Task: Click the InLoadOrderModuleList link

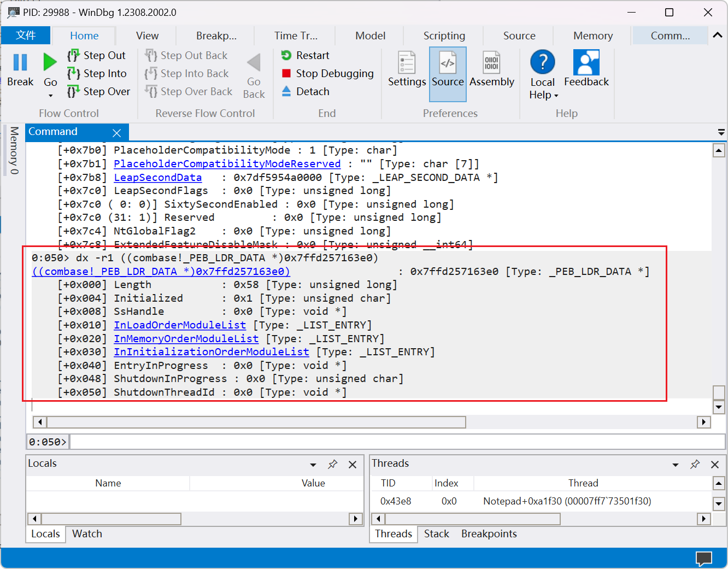Action: click(180, 325)
